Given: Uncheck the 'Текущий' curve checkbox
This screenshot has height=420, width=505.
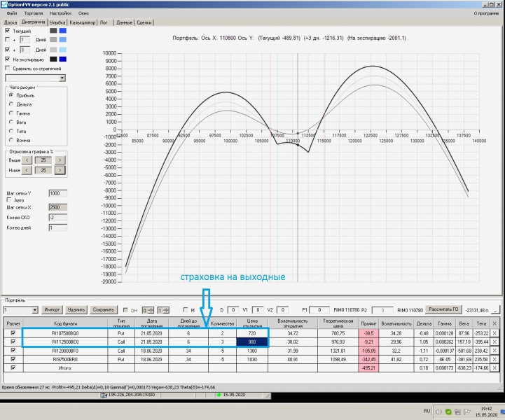Looking at the screenshot, I should pos(8,31).
